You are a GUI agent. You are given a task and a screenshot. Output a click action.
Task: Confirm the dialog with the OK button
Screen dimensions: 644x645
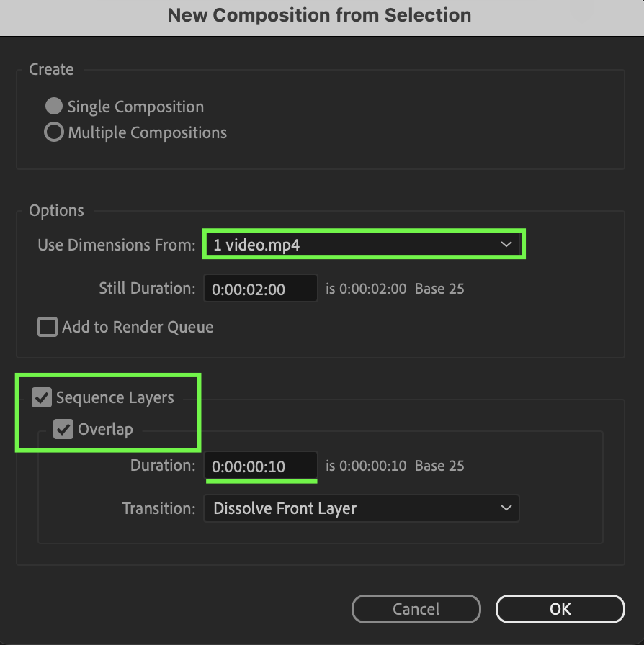tap(560, 608)
